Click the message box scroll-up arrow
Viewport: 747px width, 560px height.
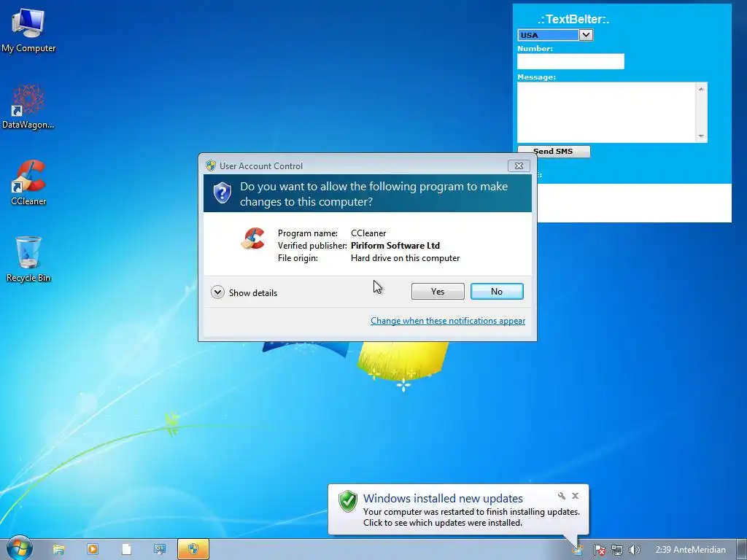click(x=701, y=89)
